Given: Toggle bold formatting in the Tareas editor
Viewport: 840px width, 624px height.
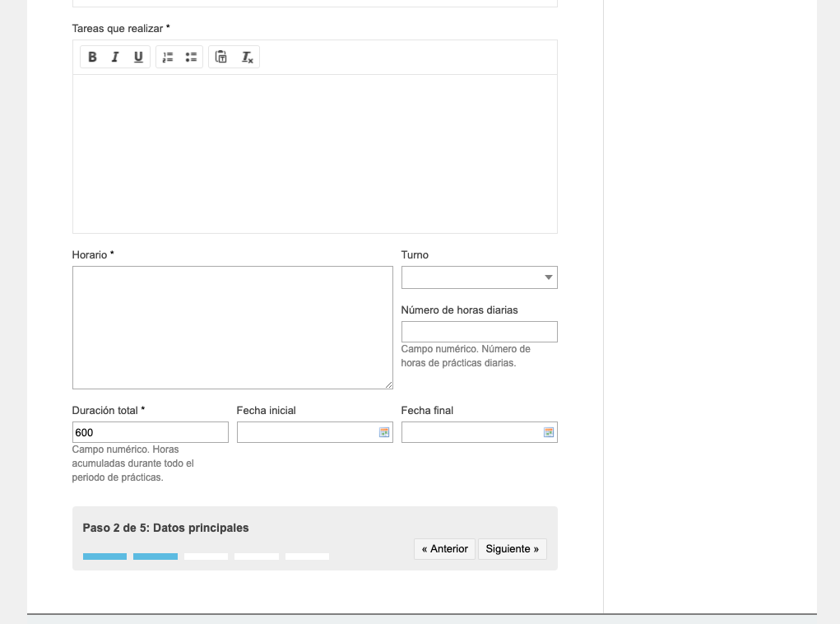Looking at the screenshot, I should pyautogui.click(x=92, y=58).
